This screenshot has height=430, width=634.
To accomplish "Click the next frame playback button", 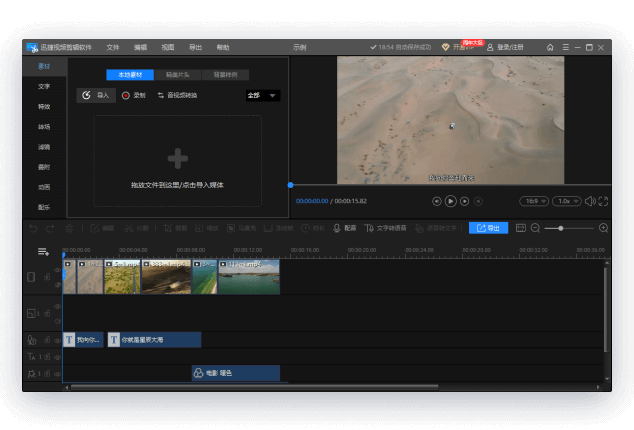I will coord(465,201).
